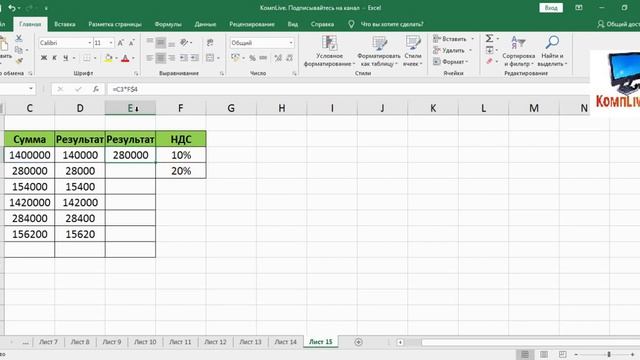Open Разметка страницы tab

pyautogui.click(x=115, y=24)
